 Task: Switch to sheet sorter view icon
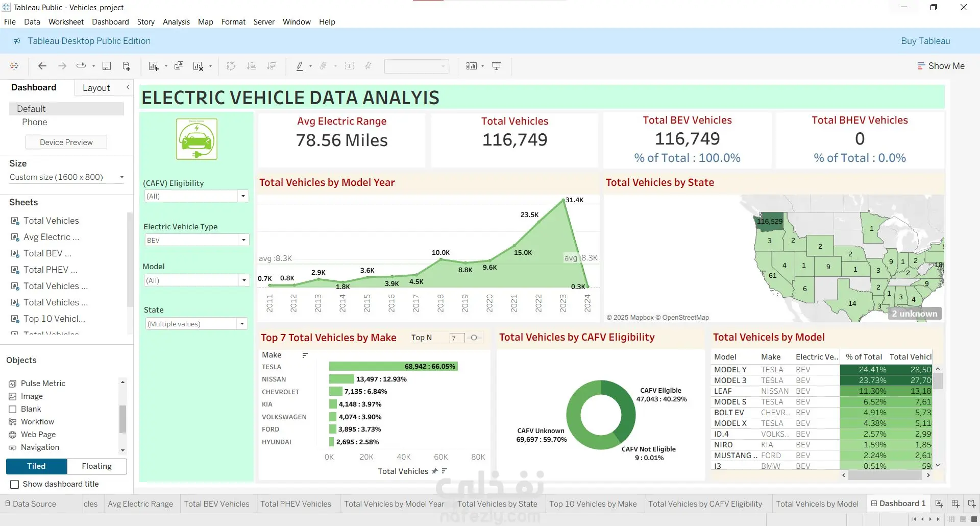(x=952, y=519)
